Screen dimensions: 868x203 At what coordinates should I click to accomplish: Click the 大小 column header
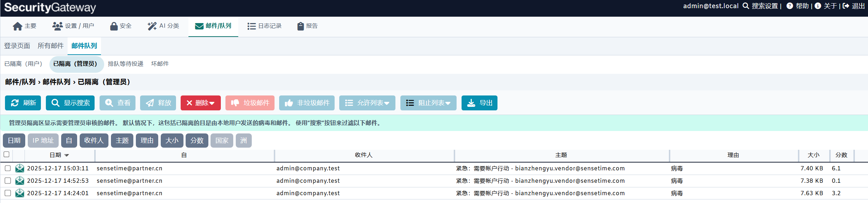click(x=814, y=155)
